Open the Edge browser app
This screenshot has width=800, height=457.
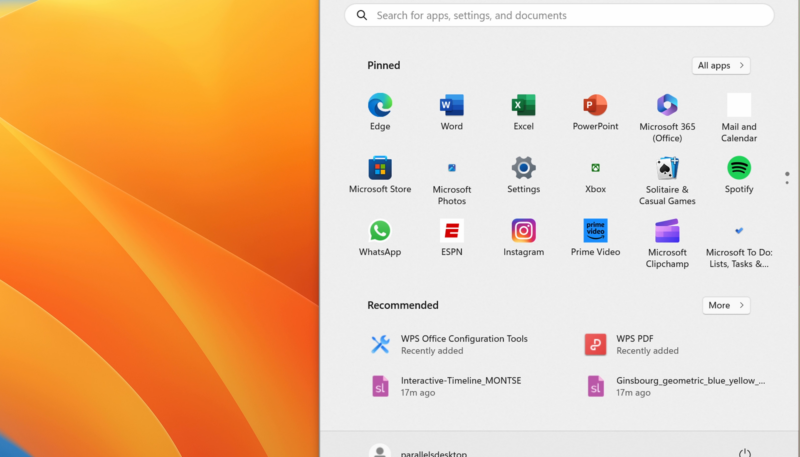380,106
